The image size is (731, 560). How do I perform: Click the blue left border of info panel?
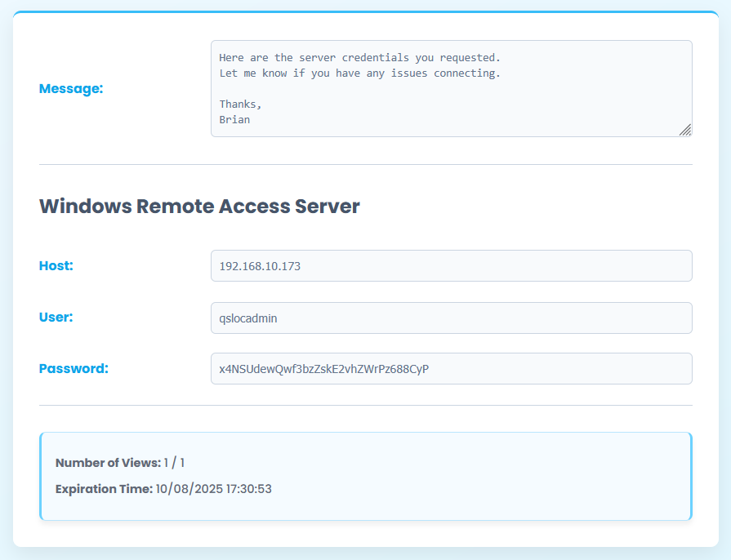[40, 476]
